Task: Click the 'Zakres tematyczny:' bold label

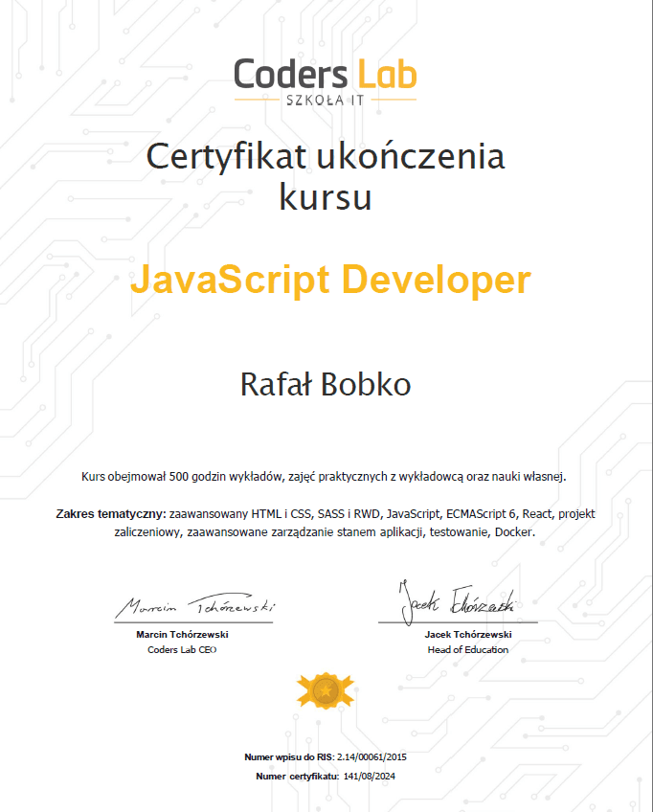Action: [x=111, y=513]
